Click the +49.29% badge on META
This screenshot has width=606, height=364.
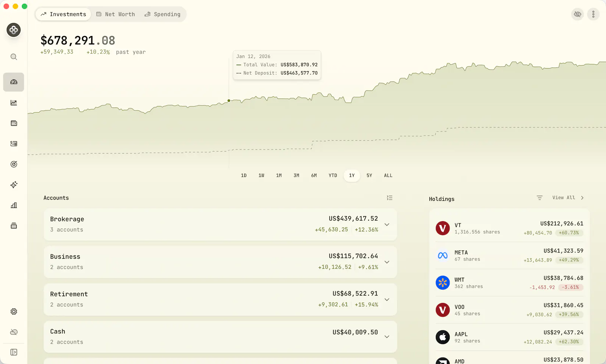click(x=569, y=260)
